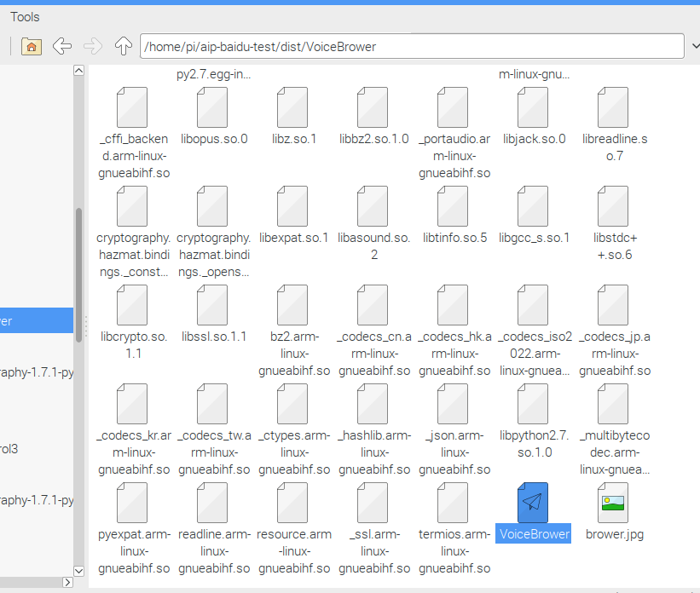
Task: Select _codecs_kr.arm-linux-gnueabihf.so file
Action: click(x=134, y=429)
